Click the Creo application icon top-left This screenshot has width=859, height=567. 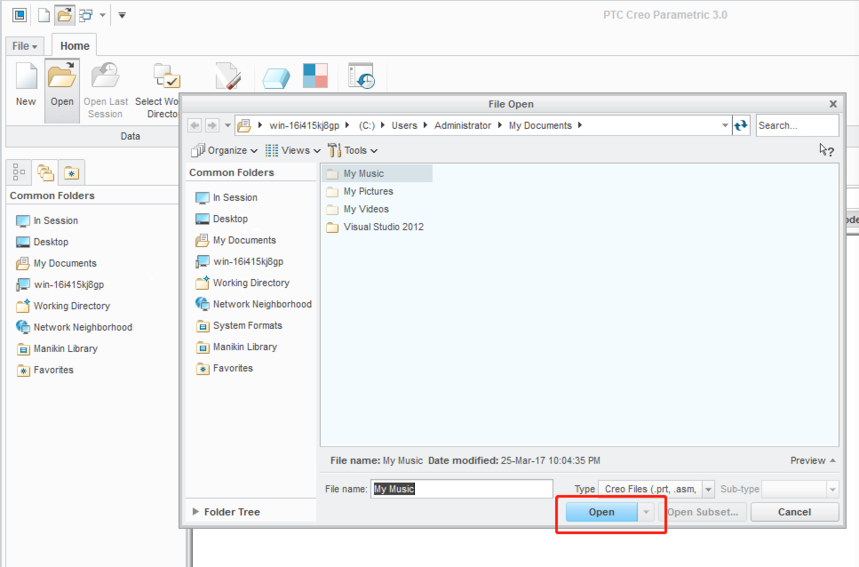click(20, 15)
